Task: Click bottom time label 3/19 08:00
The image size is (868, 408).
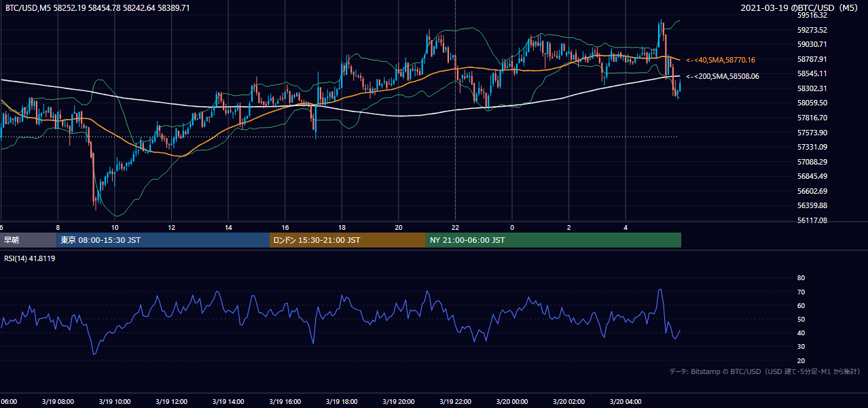Action: point(58,402)
